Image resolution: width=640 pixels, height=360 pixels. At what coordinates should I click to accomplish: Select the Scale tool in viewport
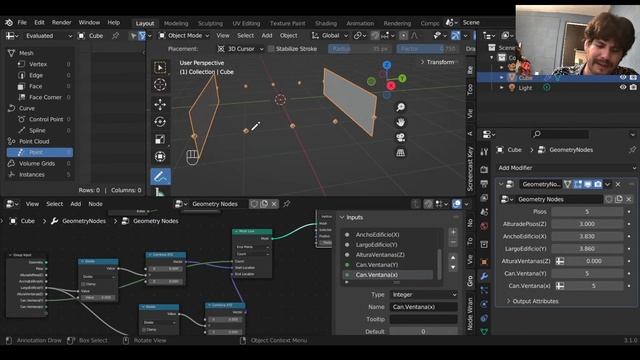pos(160,139)
